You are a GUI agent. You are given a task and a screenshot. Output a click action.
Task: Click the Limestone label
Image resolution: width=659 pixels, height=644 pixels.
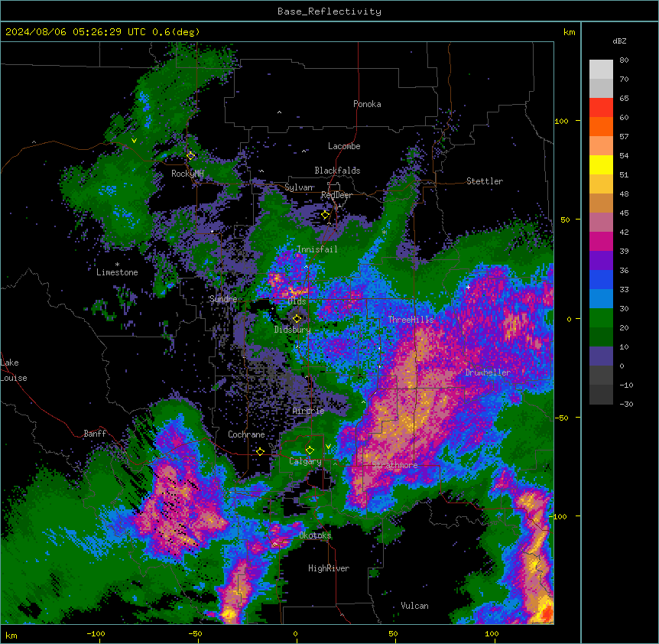117,272
